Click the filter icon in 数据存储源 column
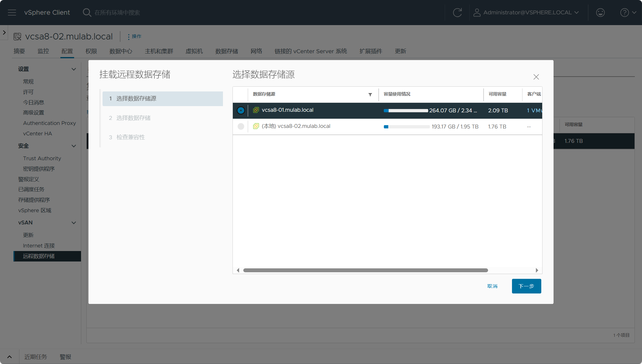The width and height of the screenshot is (642, 364). [370, 94]
